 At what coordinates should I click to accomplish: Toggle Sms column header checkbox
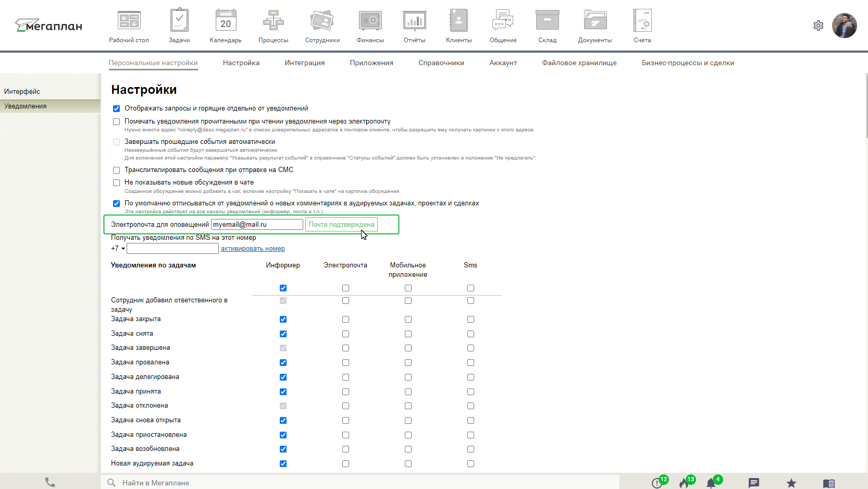pos(470,288)
